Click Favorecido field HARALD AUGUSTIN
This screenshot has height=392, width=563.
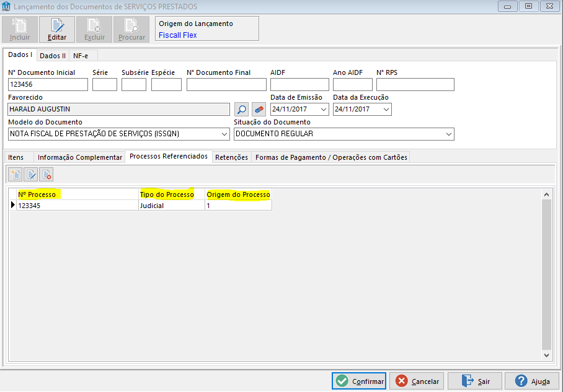pyautogui.click(x=119, y=110)
